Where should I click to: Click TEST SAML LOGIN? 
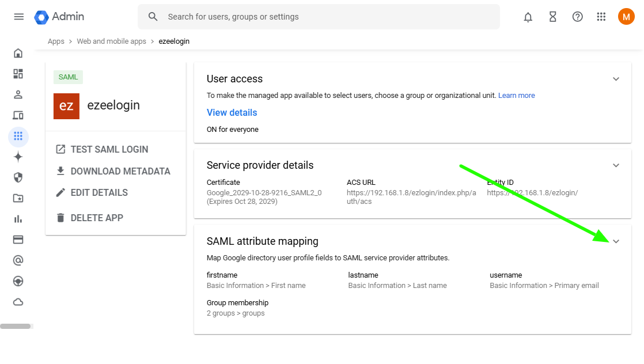[x=102, y=150]
